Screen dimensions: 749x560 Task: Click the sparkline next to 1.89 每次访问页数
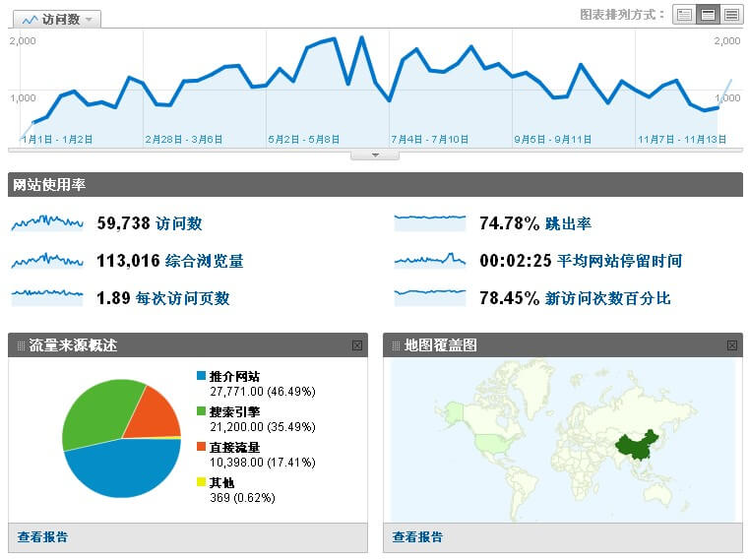pyautogui.click(x=47, y=297)
